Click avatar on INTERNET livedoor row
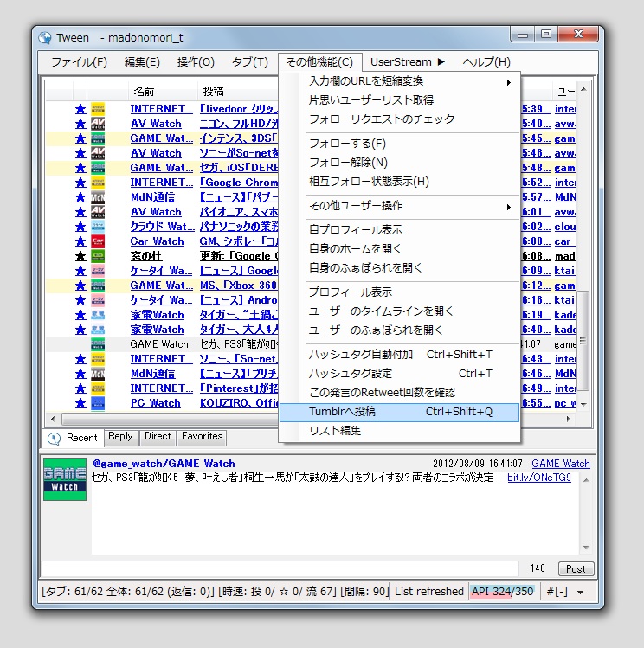Screen dimensions: 644x648 98,109
